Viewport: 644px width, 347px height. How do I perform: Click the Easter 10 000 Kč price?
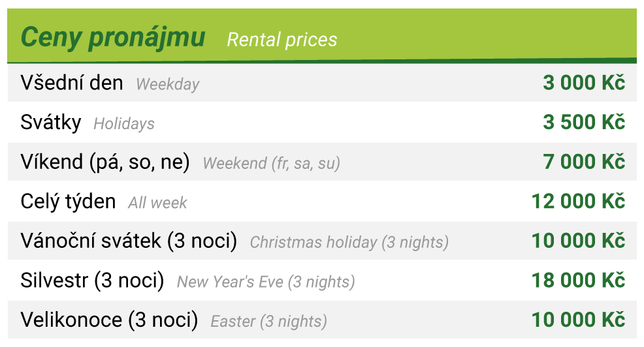click(x=578, y=320)
